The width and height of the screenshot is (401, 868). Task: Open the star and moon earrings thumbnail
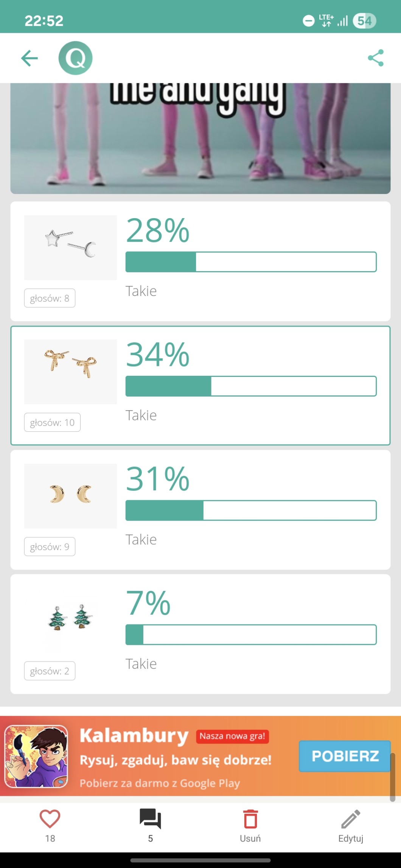pyautogui.click(x=70, y=248)
